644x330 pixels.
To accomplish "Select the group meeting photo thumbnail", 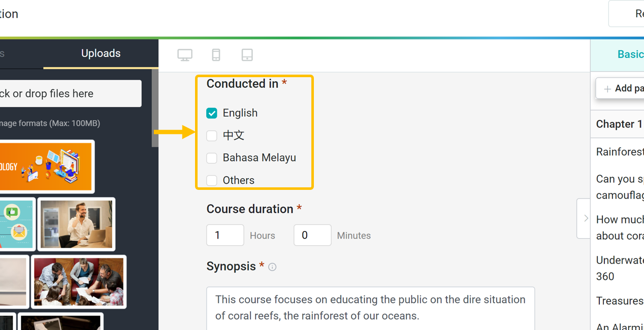I will point(79,282).
